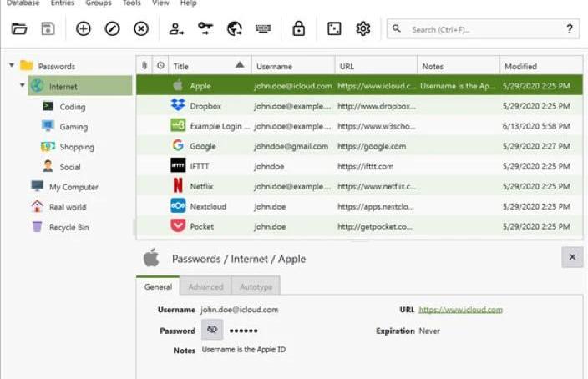Select the Gaming group
Viewport: 588px width, 379px height.
[73, 127]
